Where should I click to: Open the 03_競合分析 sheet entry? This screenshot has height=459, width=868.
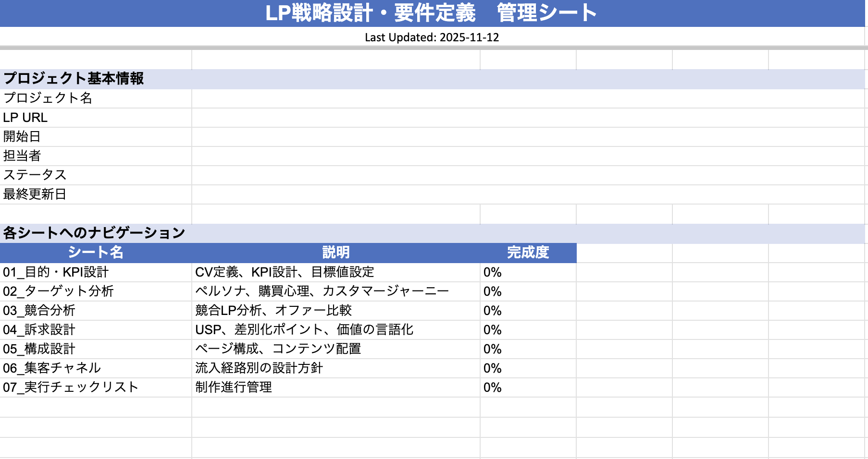click(x=39, y=311)
